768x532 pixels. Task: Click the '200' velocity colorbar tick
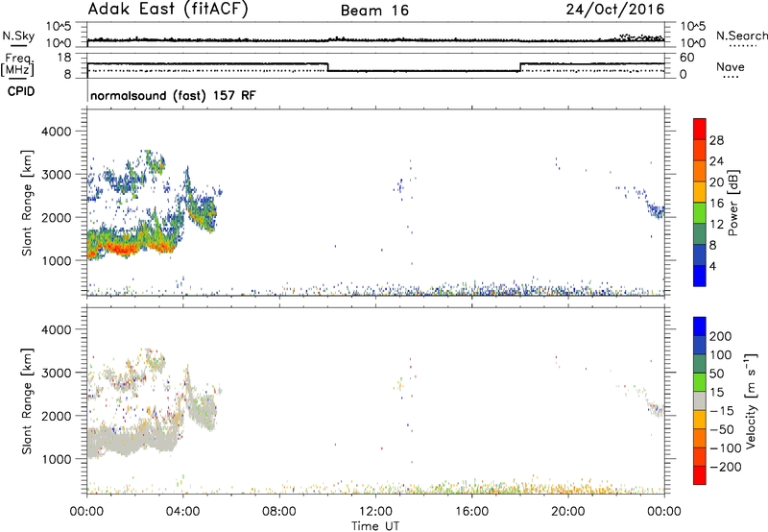[x=721, y=336]
